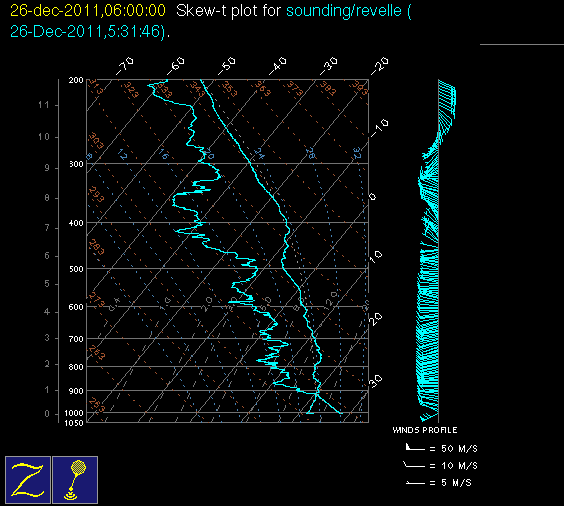This screenshot has height=506, width=564.
Task: Click the 0 temperature label on right edge
Action: (373, 197)
